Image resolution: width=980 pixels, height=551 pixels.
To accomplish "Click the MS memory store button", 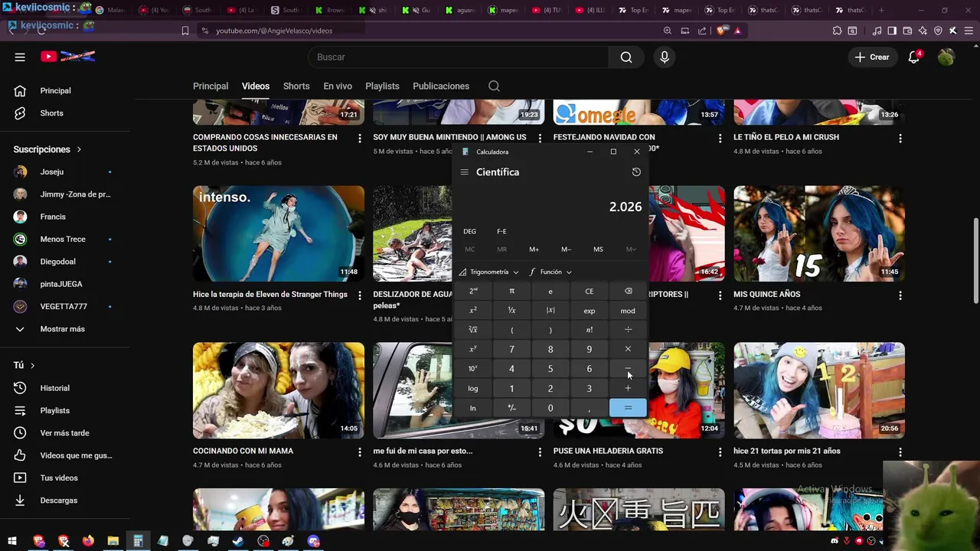I will click(x=598, y=249).
